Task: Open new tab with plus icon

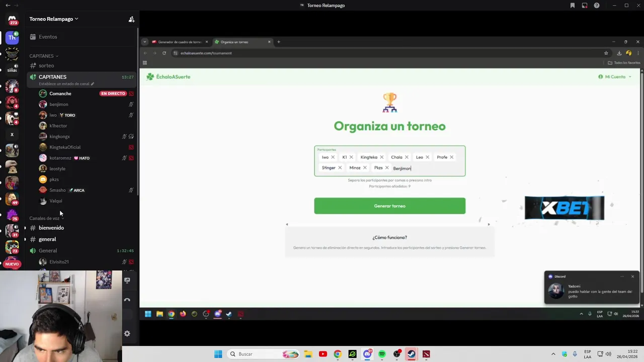Action: 279,42
